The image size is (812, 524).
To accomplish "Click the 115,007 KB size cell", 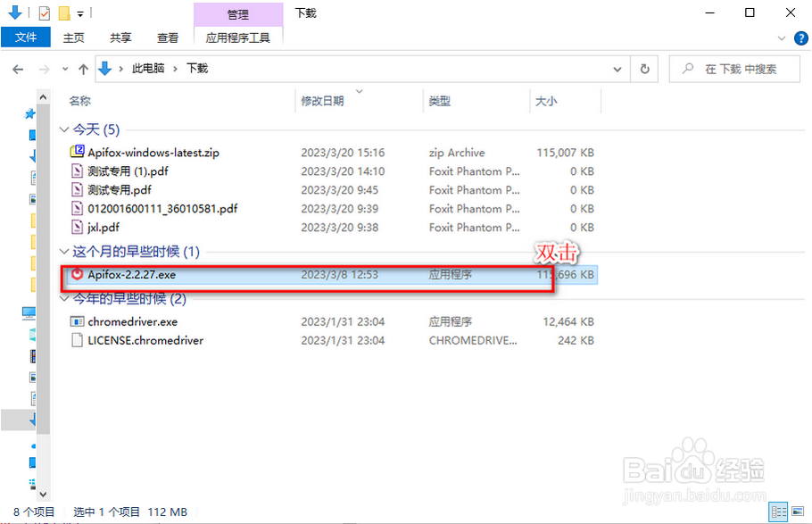I will [565, 153].
